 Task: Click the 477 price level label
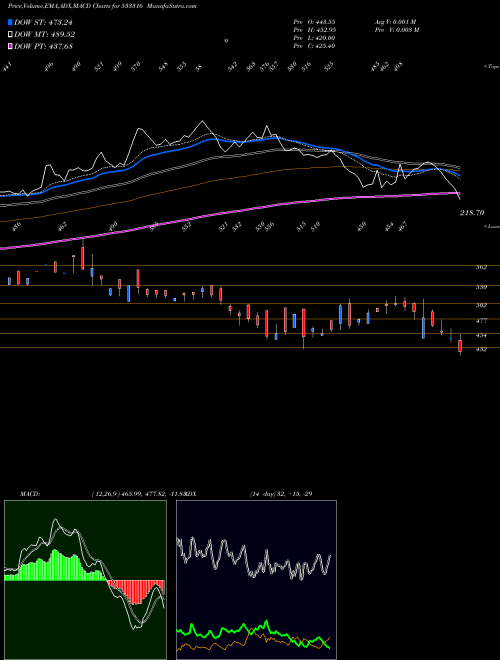tap(481, 321)
